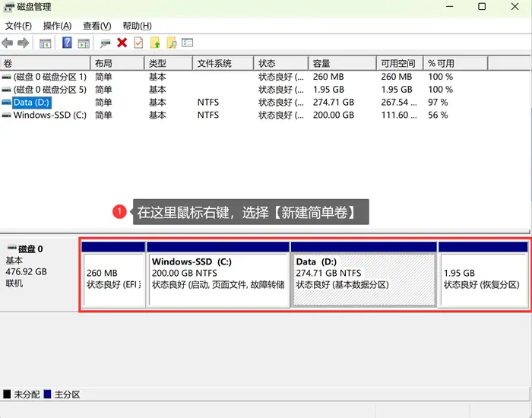This screenshot has height=418, width=532.
Task: Maximize the 磁盘管理 window
Action: coord(482,6)
